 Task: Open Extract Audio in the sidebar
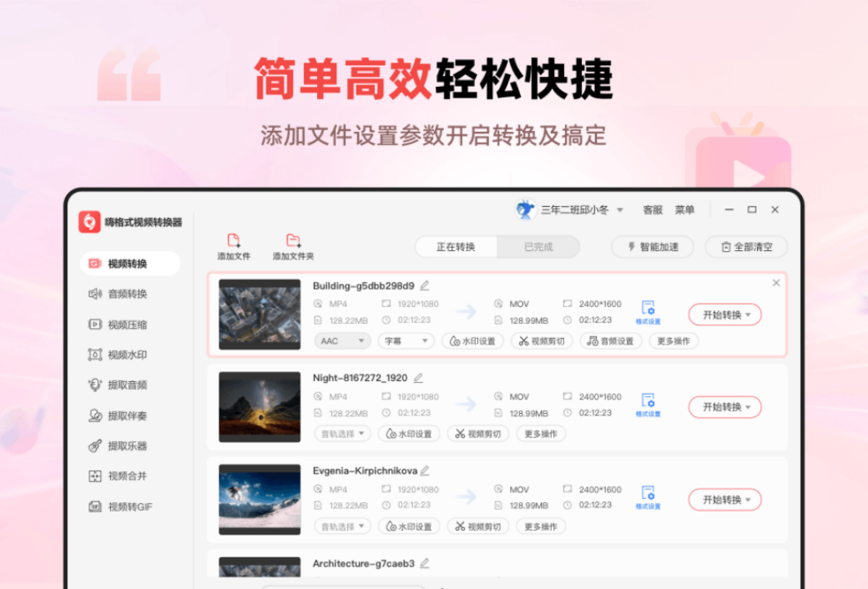[x=128, y=385]
